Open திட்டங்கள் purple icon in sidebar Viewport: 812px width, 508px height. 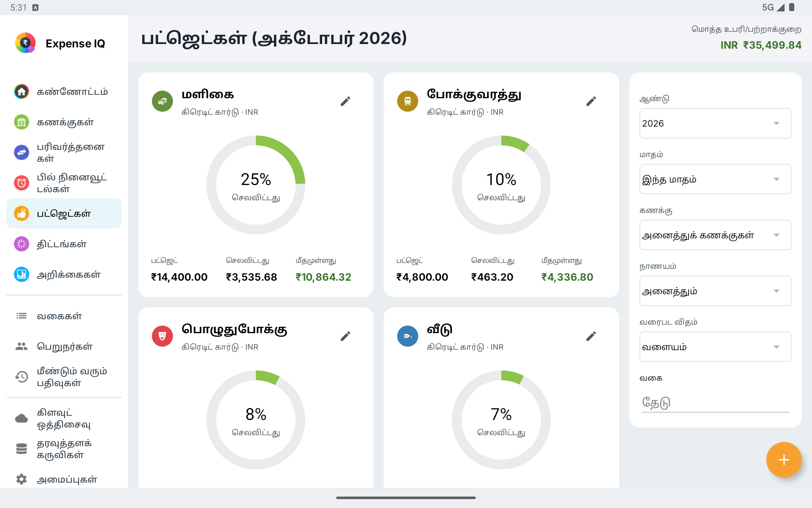click(22, 244)
